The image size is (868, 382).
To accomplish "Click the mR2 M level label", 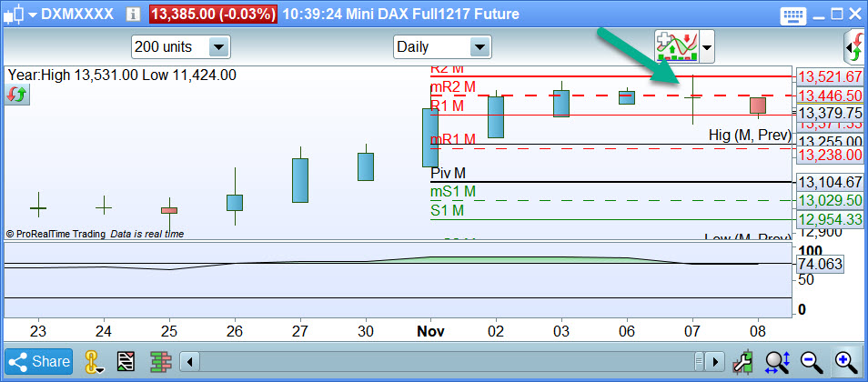I will 453,87.
